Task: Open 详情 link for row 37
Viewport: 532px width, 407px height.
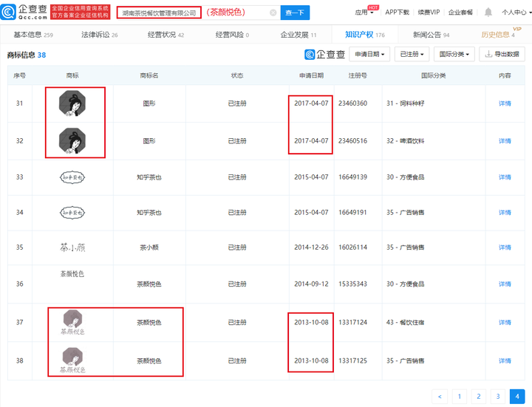Action: [505, 322]
